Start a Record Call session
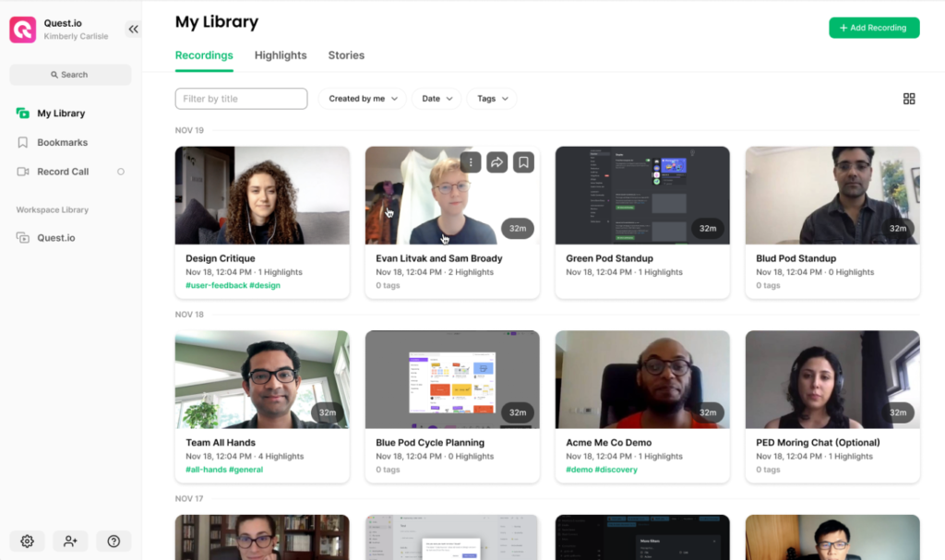The image size is (945, 560). click(x=62, y=172)
